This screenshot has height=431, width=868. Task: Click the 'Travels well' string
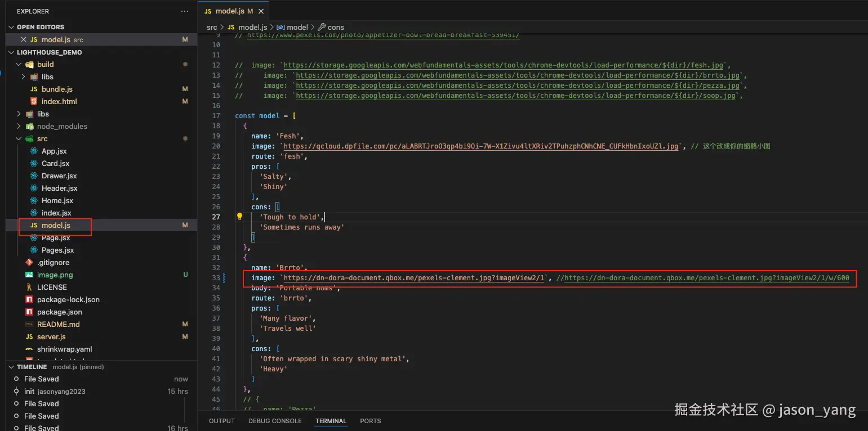[x=288, y=329]
